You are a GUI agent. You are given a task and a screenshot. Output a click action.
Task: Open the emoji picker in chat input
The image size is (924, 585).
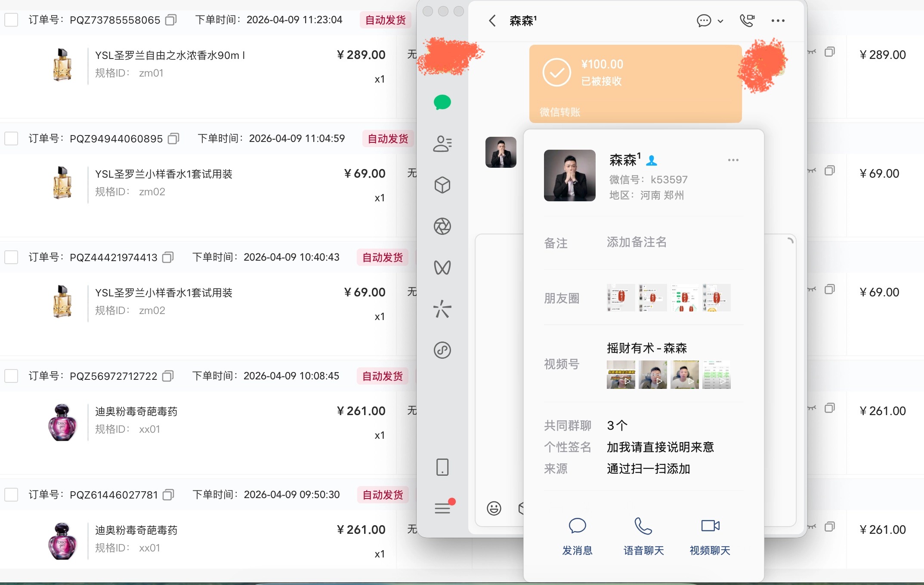click(494, 508)
